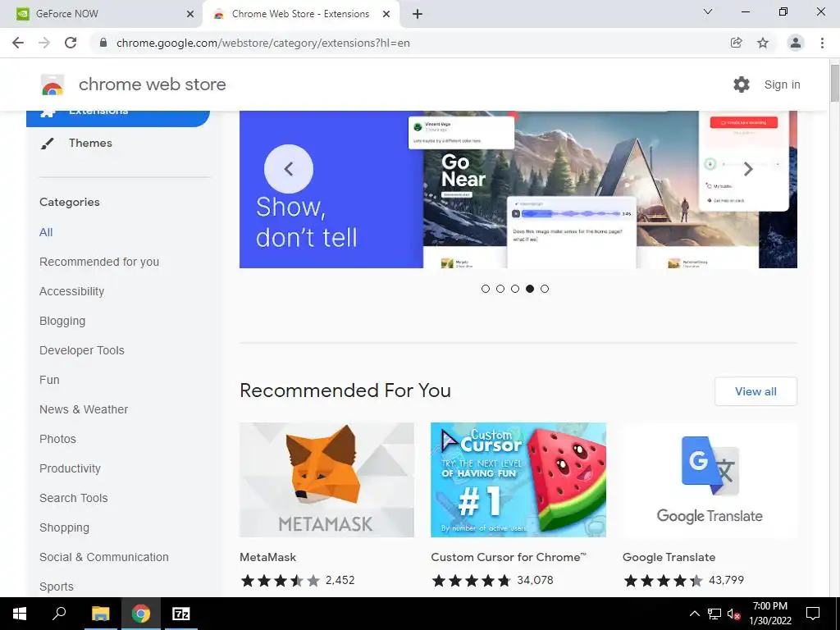Choose the Search Tools category
Screen dimensions: 840x630
(73, 498)
